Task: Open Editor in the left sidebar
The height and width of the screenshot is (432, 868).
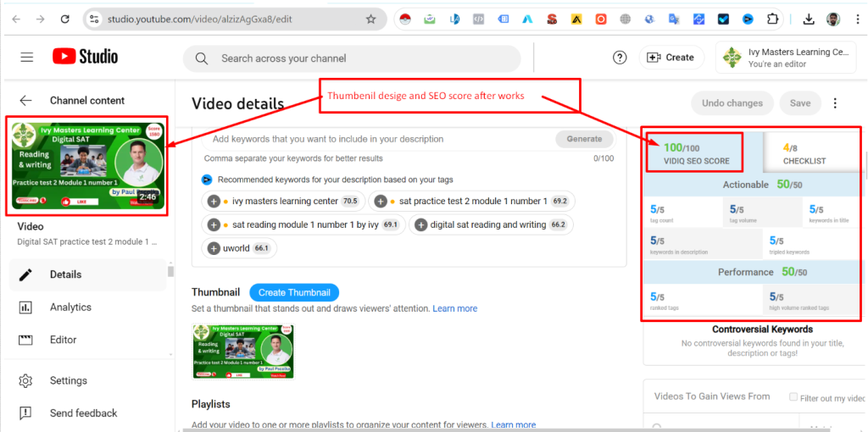Action: tap(64, 340)
